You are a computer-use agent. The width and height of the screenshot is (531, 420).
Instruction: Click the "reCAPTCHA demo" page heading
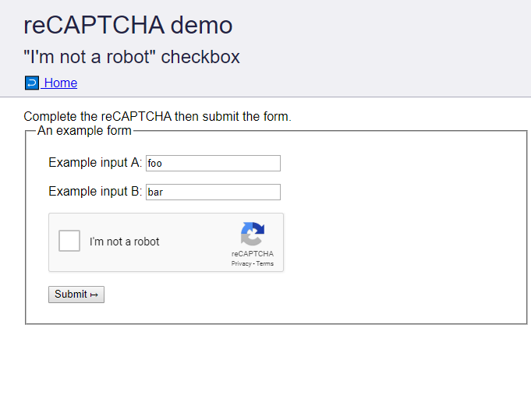click(128, 25)
